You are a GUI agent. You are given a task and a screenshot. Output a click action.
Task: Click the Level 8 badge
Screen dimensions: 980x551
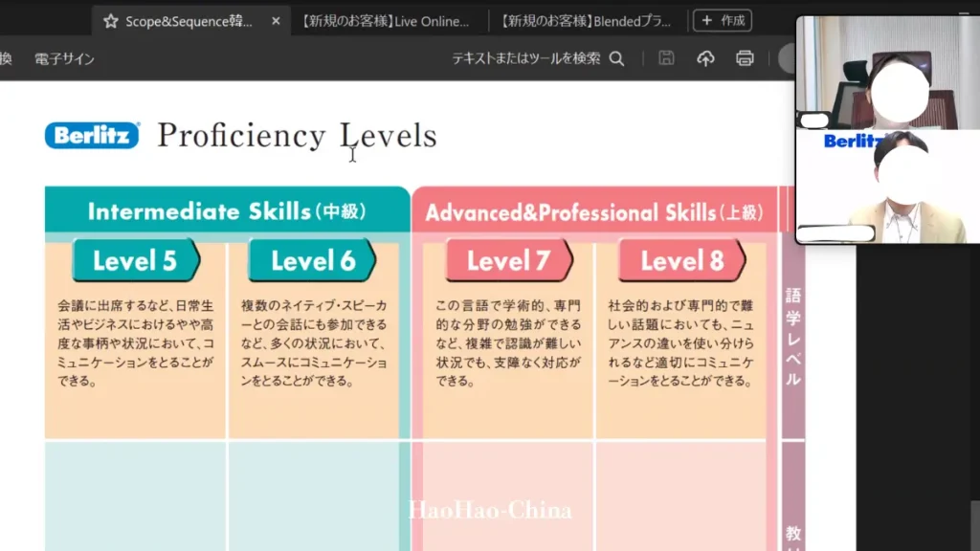pos(681,260)
